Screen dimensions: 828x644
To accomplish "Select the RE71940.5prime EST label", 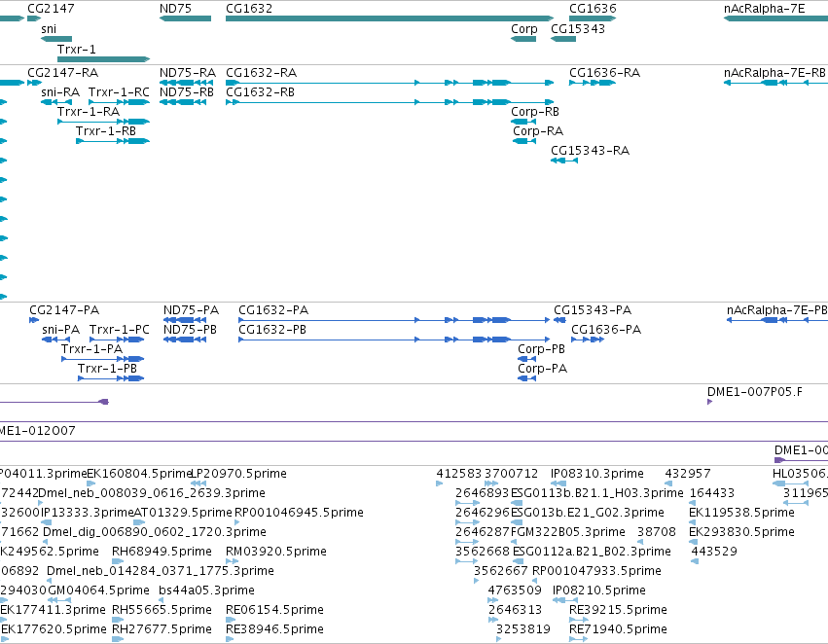I will [618, 629].
